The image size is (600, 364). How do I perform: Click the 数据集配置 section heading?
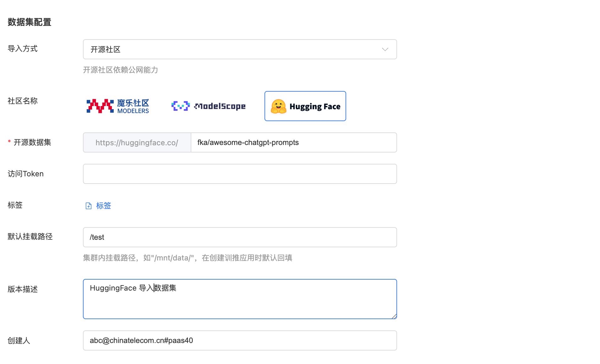30,22
